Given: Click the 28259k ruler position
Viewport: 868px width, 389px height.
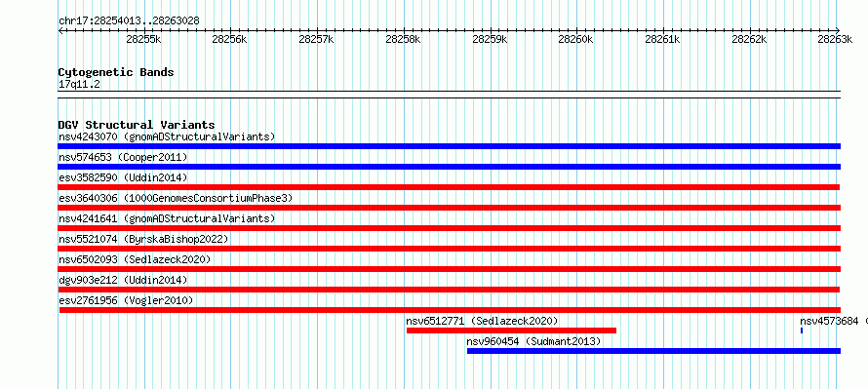Looking at the screenshot, I should pos(490,39).
